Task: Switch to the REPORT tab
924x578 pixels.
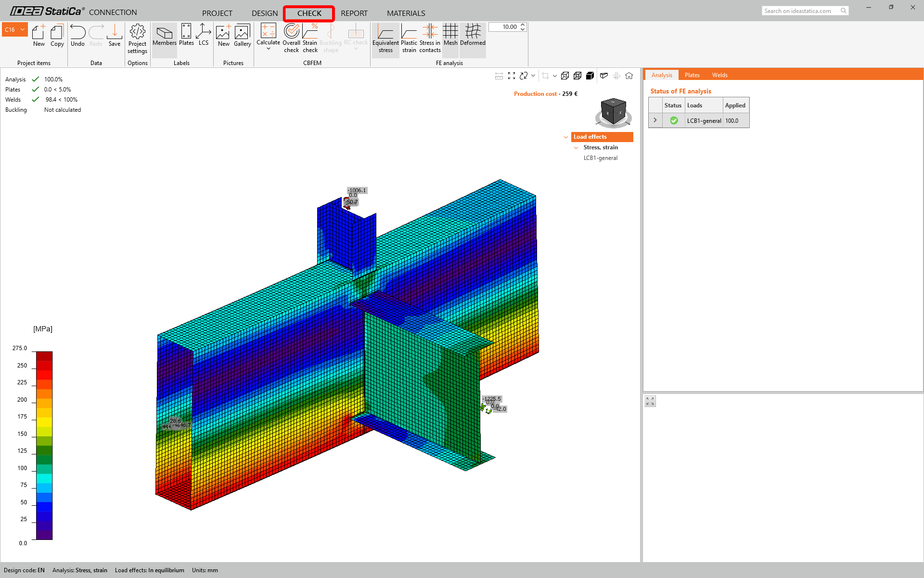Action: click(354, 13)
